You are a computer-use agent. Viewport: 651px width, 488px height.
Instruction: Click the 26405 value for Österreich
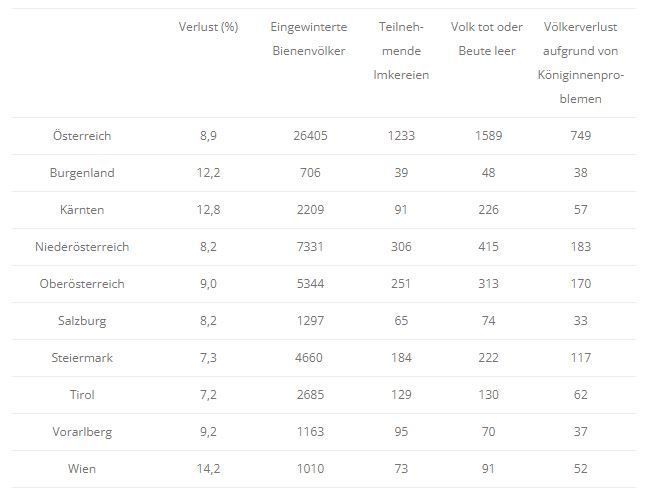click(x=309, y=135)
